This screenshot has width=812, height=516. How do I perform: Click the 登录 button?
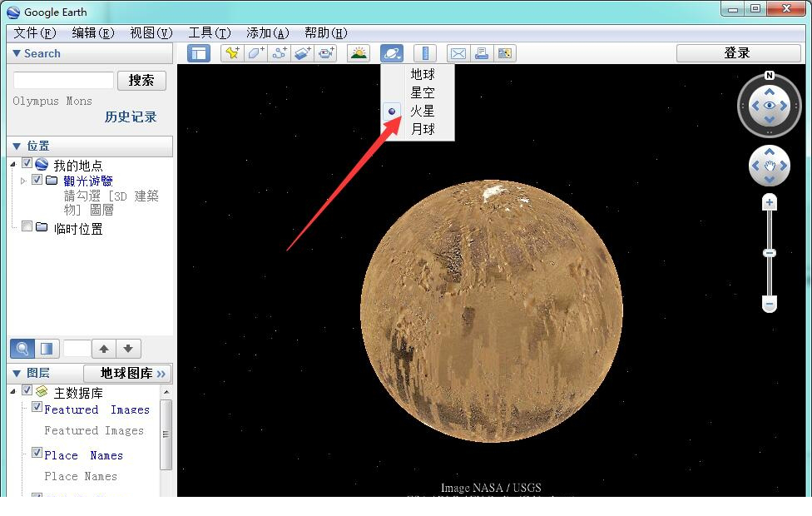pyautogui.click(x=737, y=52)
